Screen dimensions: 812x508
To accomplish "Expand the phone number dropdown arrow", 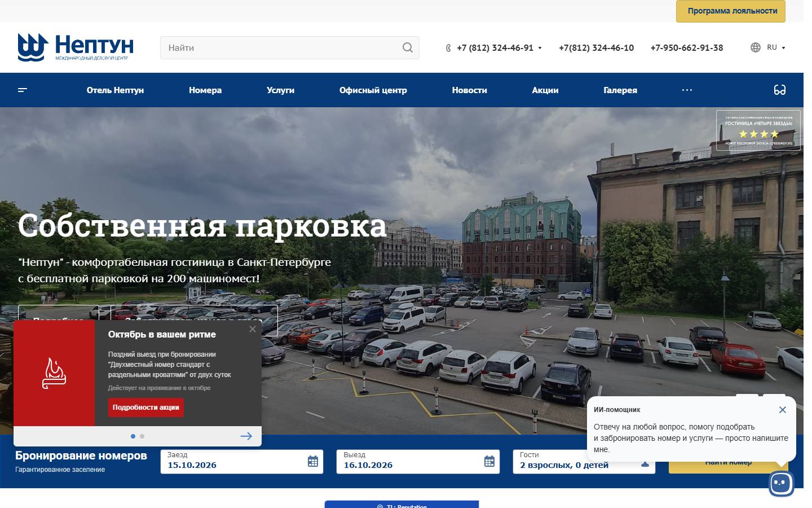I will pyautogui.click(x=540, y=48).
